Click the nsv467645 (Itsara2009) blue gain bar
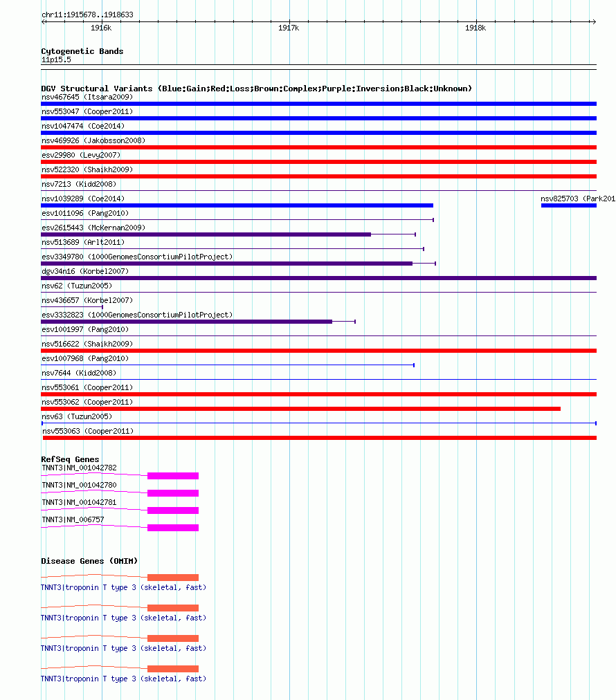 point(318,104)
